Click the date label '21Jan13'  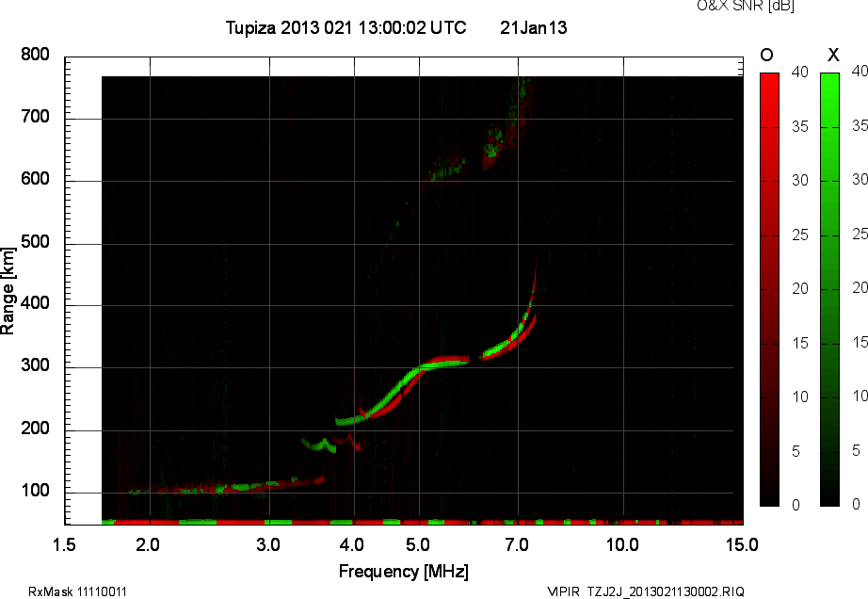[533, 27]
